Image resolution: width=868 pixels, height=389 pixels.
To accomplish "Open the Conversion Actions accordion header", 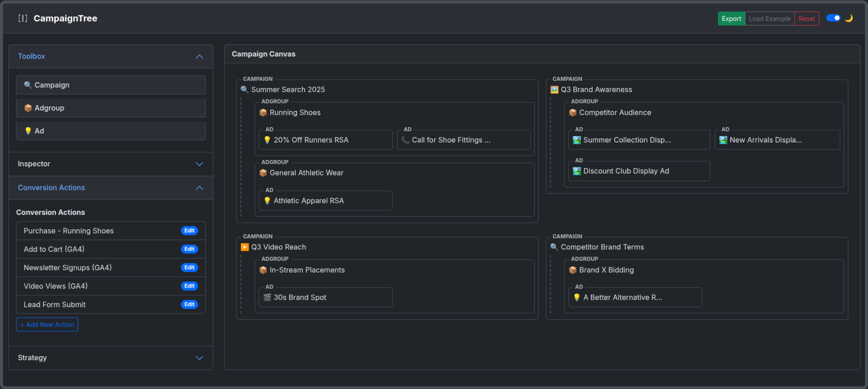I will pos(111,188).
